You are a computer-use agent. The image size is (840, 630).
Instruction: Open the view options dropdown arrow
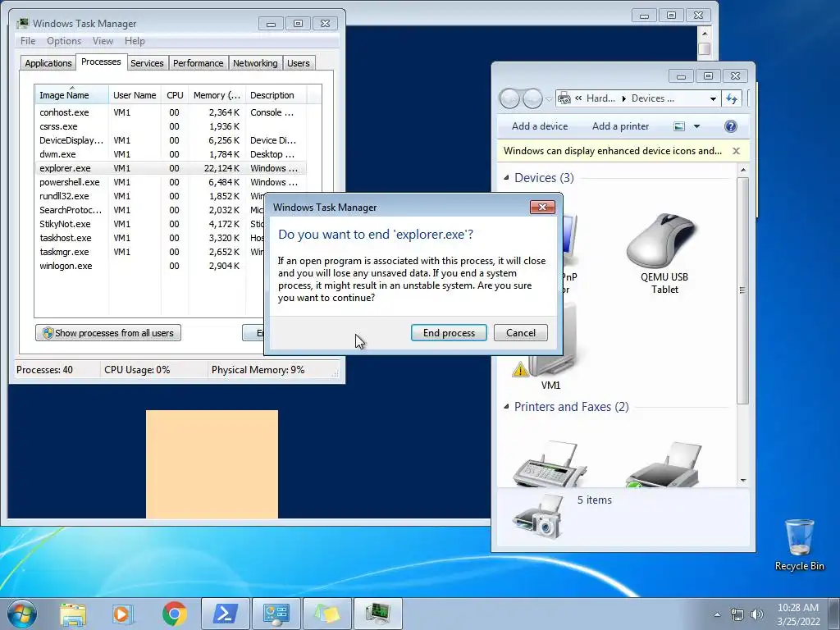(696, 126)
